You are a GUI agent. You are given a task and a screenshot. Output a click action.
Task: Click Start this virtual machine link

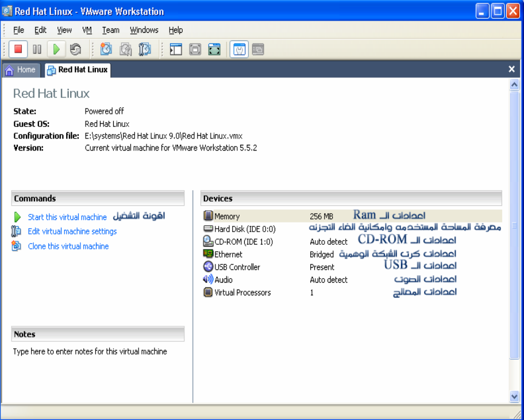(67, 217)
